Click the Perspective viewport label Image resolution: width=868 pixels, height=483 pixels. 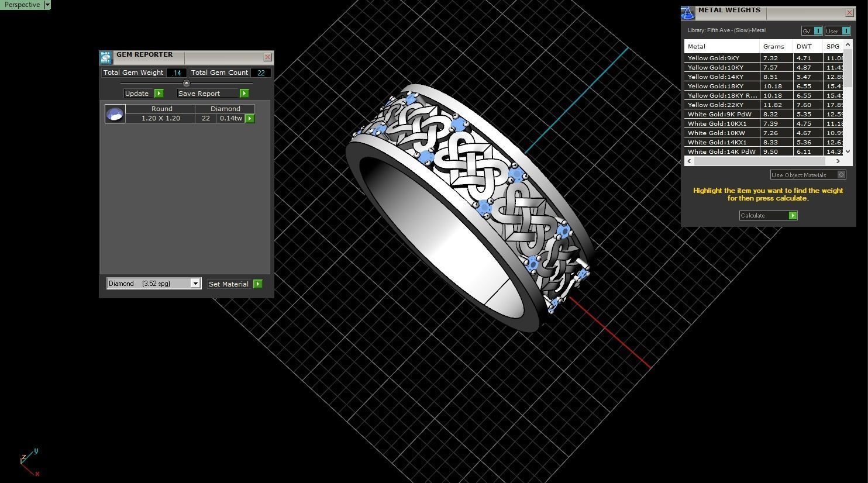[x=22, y=5]
